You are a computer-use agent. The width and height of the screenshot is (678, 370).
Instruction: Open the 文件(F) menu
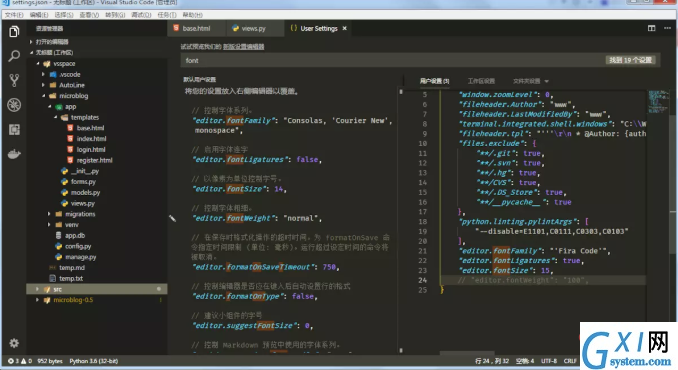[x=14, y=15]
